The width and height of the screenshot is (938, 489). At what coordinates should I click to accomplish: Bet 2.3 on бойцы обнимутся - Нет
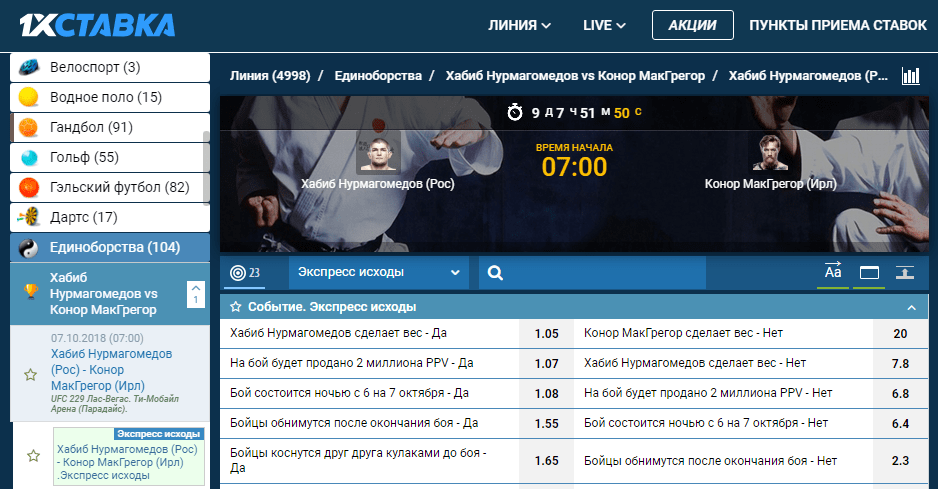[x=900, y=461]
